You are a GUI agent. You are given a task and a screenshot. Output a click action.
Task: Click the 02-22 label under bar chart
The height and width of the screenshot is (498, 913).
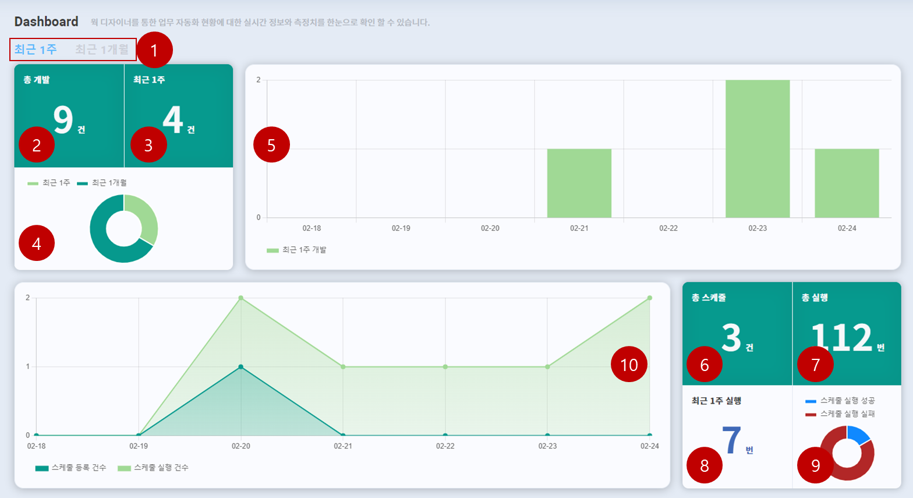[668, 228]
